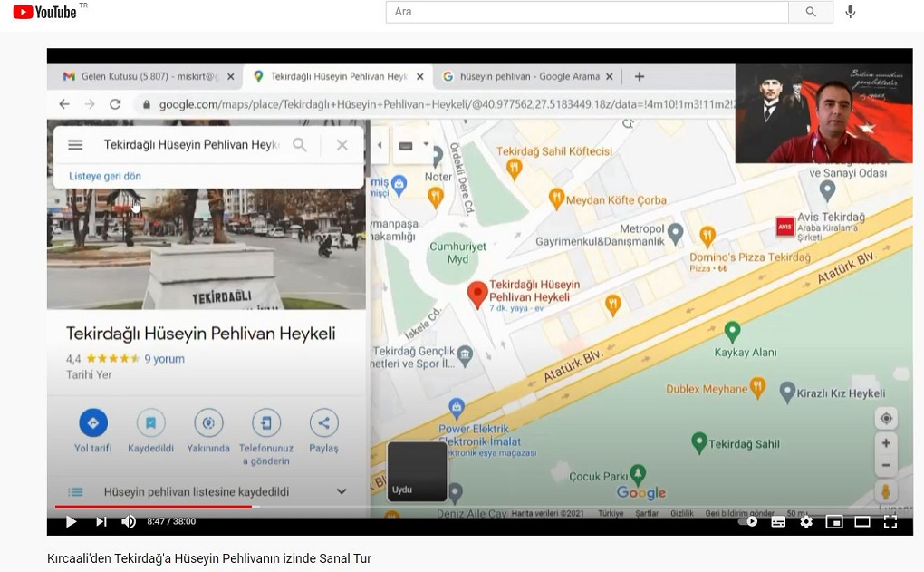Enter full screen mode
This screenshot has width=924, height=572.
pos(890,521)
